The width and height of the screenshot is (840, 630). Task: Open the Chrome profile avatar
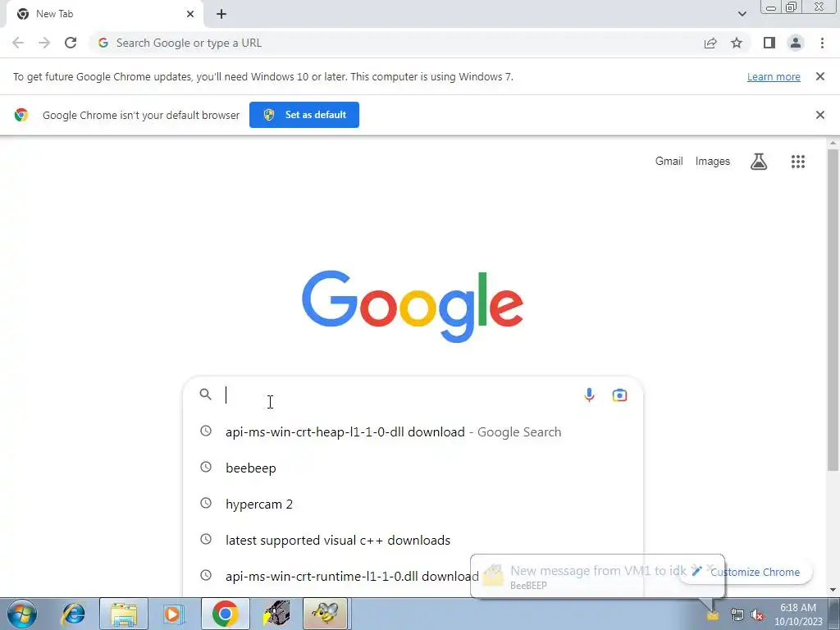(796, 43)
